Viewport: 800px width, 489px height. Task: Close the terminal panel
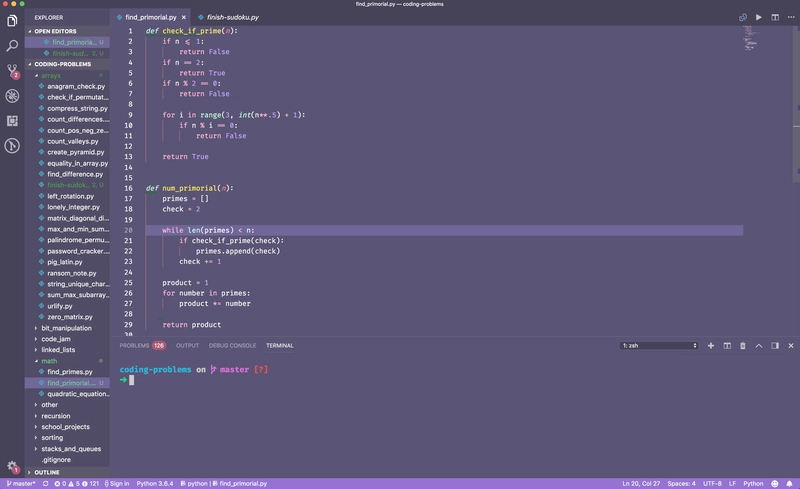(x=791, y=346)
